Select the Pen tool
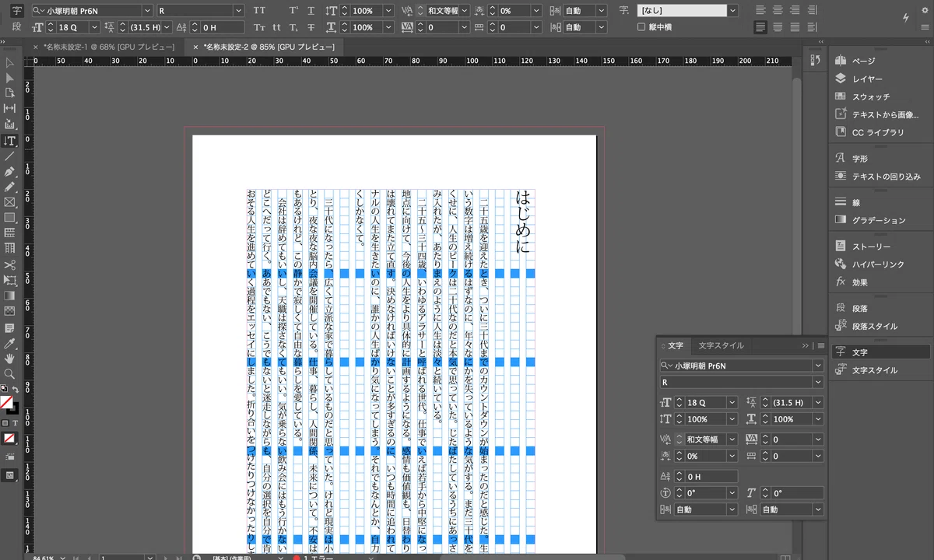Image resolution: width=934 pixels, height=560 pixels. 9,172
